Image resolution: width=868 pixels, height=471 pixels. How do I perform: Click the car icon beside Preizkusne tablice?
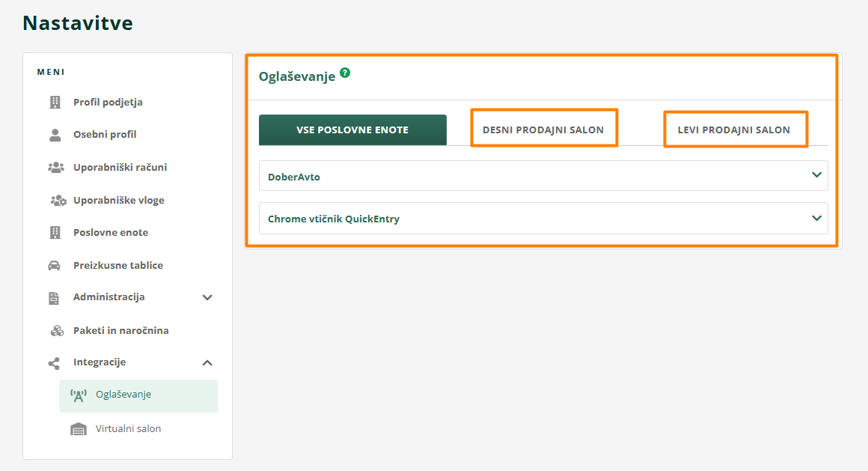pyautogui.click(x=54, y=265)
